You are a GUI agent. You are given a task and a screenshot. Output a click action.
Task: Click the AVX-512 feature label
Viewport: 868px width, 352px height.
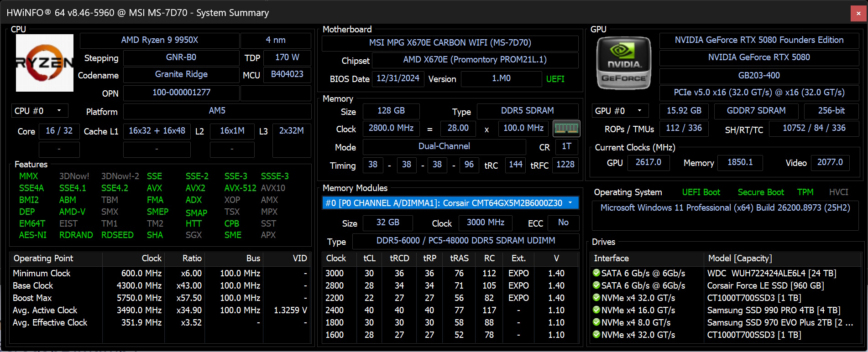(x=240, y=188)
